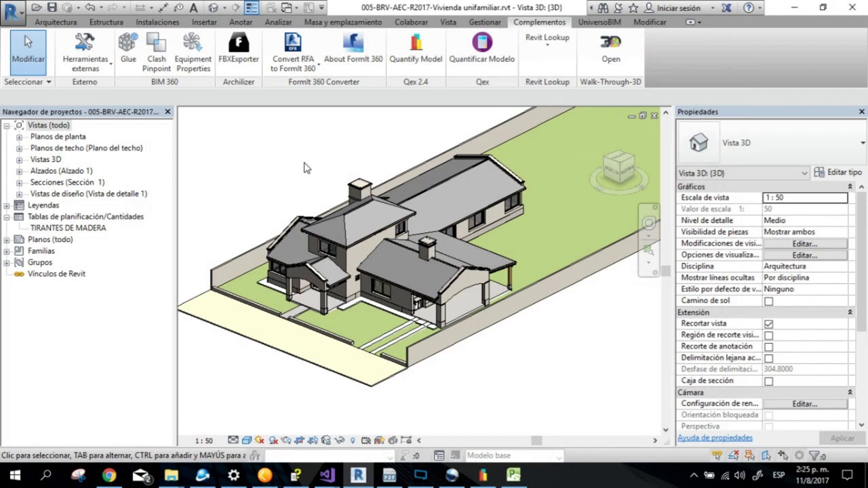The width and height of the screenshot is (868, 488).
Task: Run Quantificar Modelo tool
Action: coord(482,49)
